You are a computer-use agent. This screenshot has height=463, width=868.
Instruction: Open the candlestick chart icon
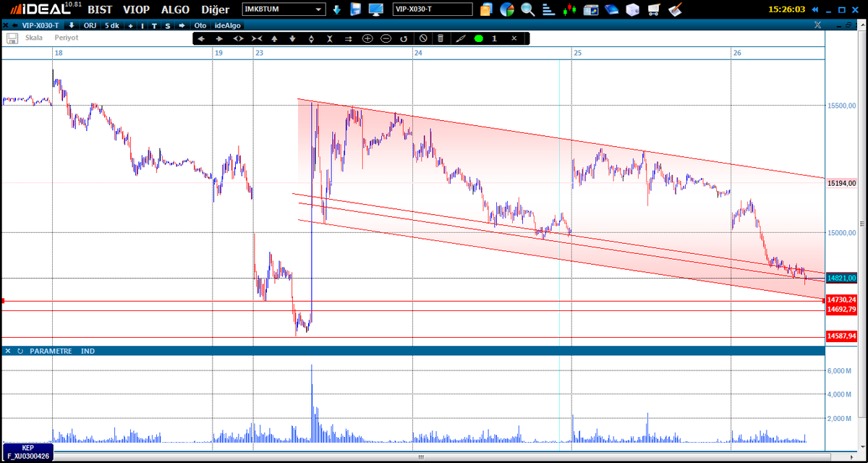click(x=570, y=9)
